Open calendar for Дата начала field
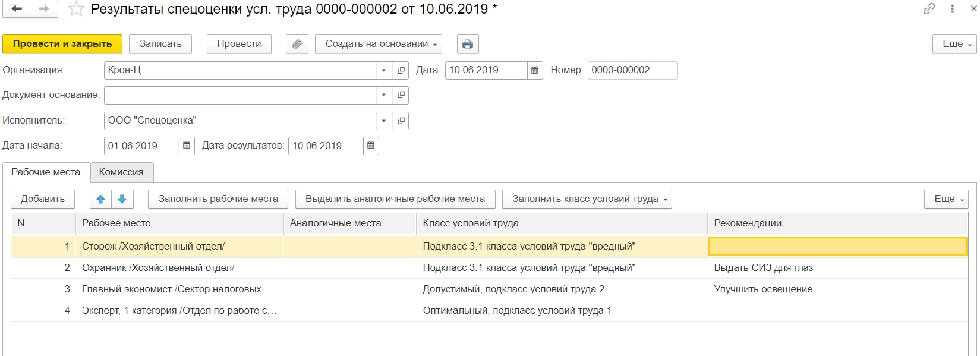The image size is (980, 356). coord(187,146)
